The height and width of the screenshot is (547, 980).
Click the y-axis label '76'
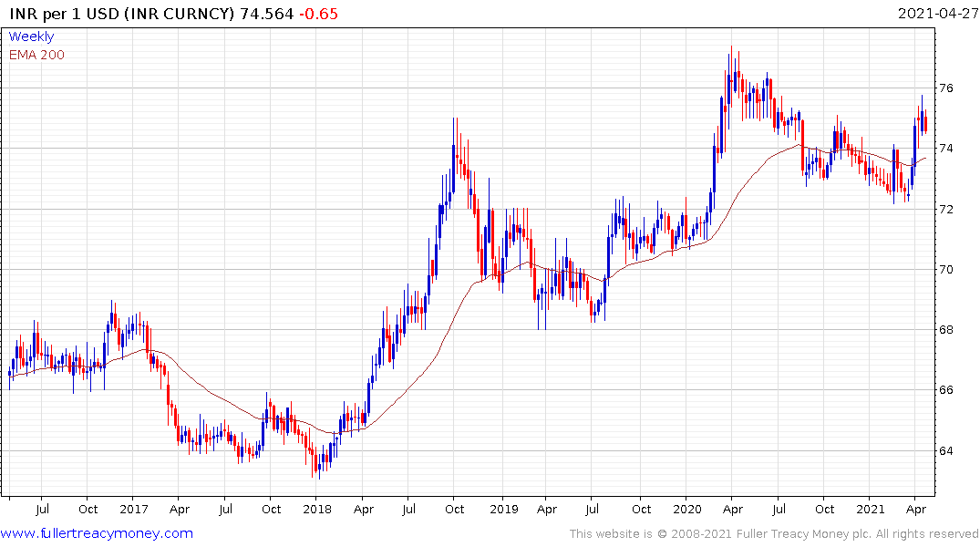tap(945, 88)
